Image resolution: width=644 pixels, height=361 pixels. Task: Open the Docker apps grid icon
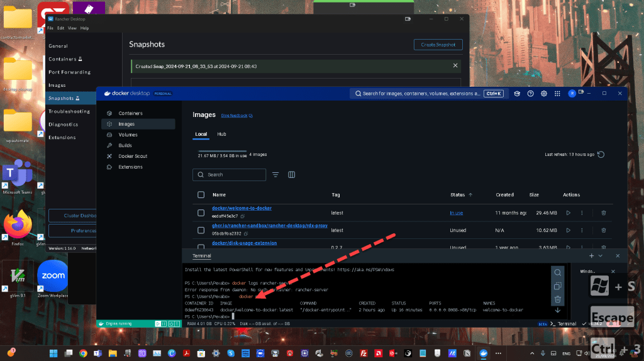tap(557, 94)
